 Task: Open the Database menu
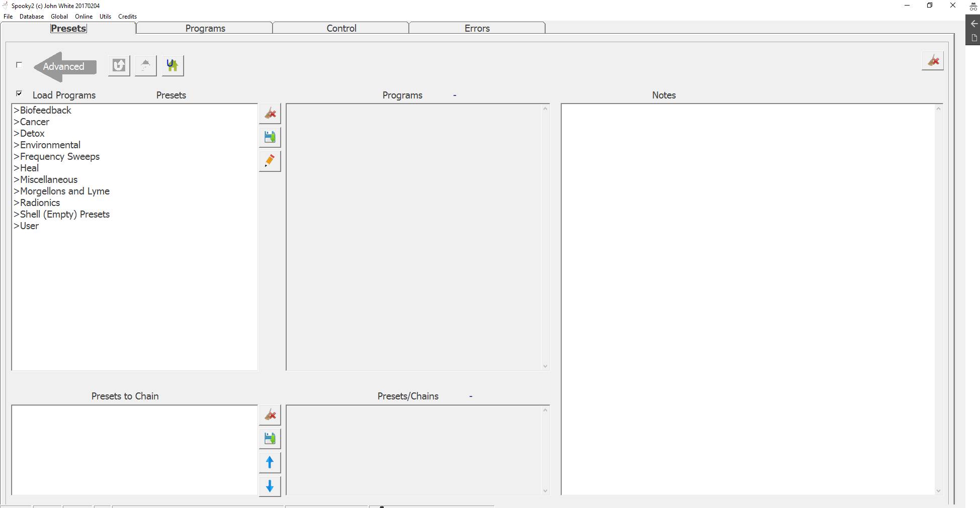tap(32, 16)
